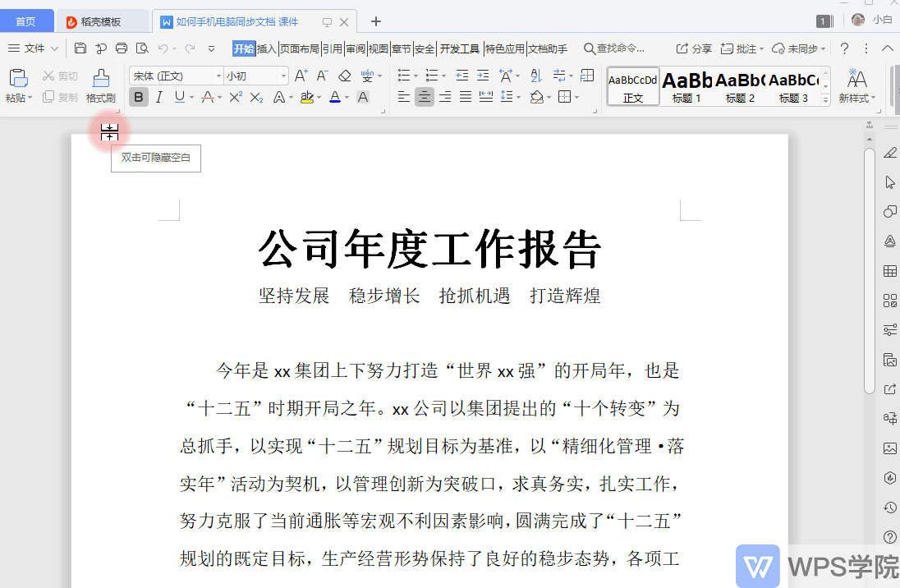Open the line spacing dropdown arrow
The width and height of the screenshot is (900, 588).
(x=519, y=98)
